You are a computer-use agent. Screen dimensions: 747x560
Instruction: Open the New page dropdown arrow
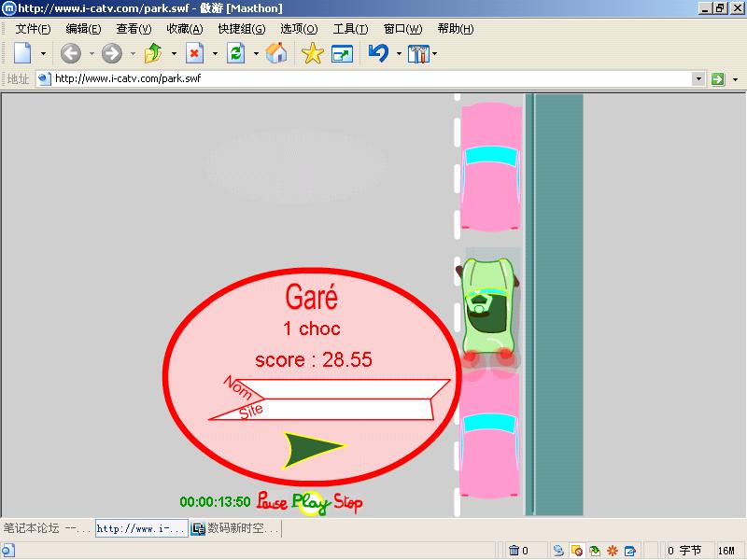(43, 53)
